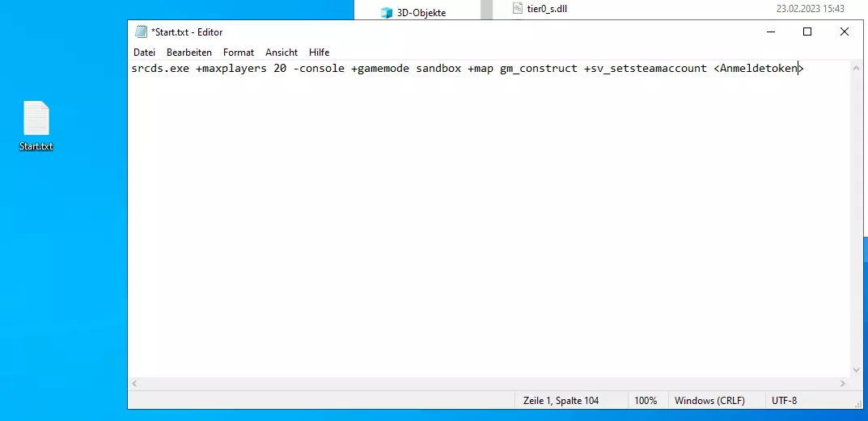This screenshot has width=868, height=421.
Task: Close the Start.txt Editor window
Action: (x=845, y=32)
